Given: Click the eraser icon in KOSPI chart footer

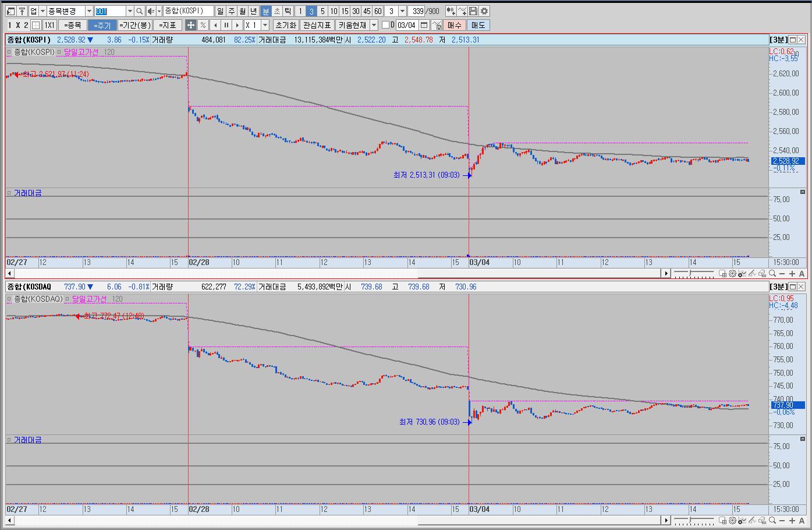Looking at the screenshot, I should [762, 273].
